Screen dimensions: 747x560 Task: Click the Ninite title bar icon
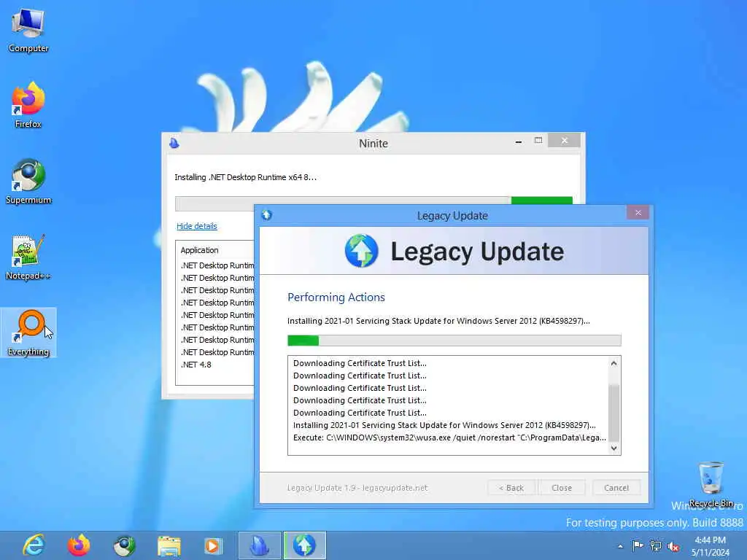[174, 143]
